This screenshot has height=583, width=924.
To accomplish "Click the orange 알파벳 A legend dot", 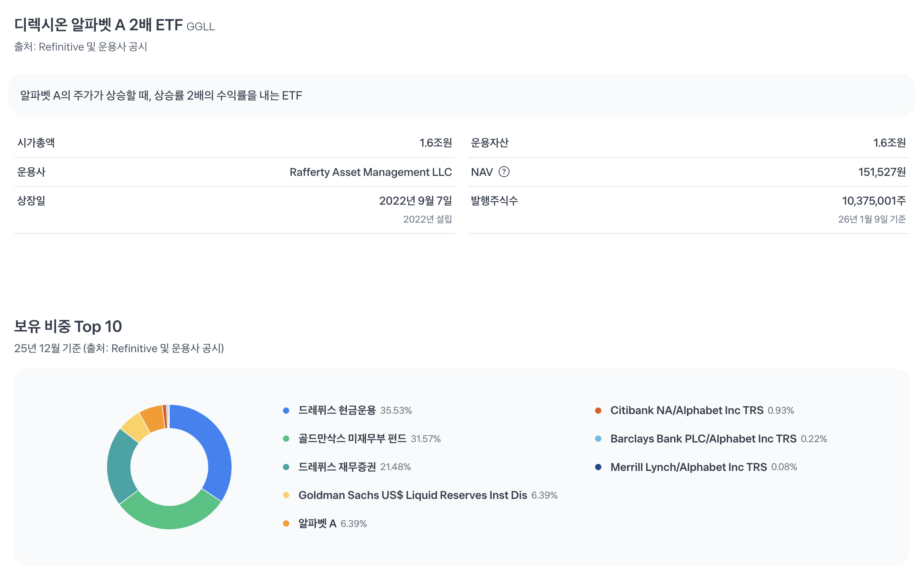I will tap(286, 523).
